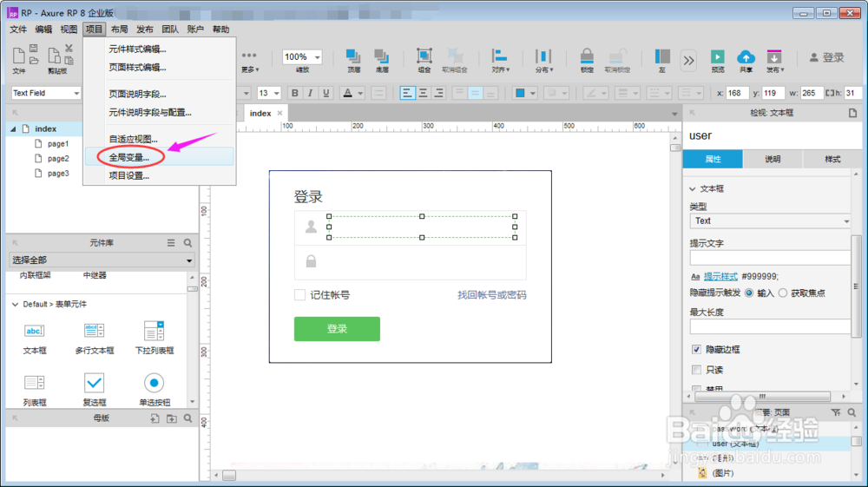Click the 取消锁定 unlock icon
The width and height of the screenshot is (868, 487).
tap(616, 56)
